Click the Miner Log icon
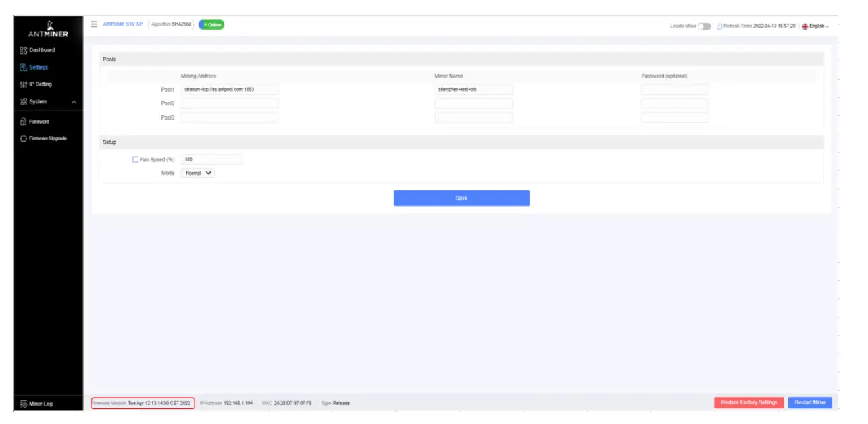Screen dimensions: 868x424 24,404
